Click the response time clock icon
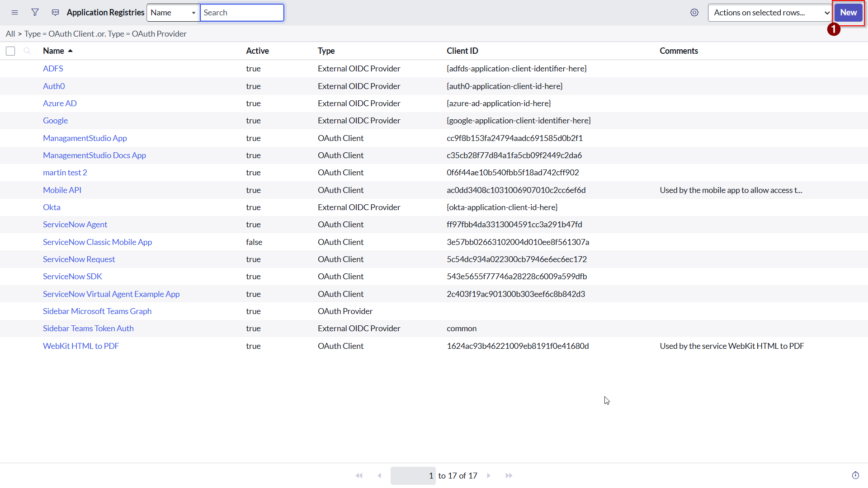The height and width of the screenshot is (488, 868). pos(855,475)
